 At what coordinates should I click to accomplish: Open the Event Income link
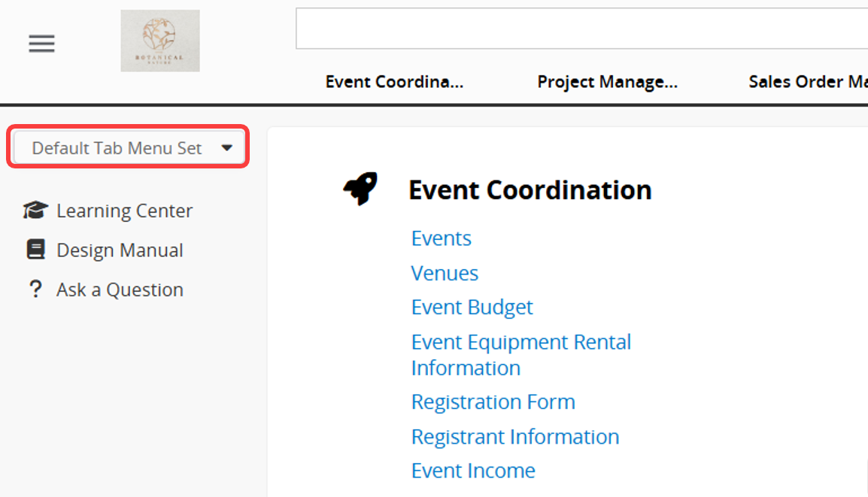pyautogui.click(x=473, y=471)
